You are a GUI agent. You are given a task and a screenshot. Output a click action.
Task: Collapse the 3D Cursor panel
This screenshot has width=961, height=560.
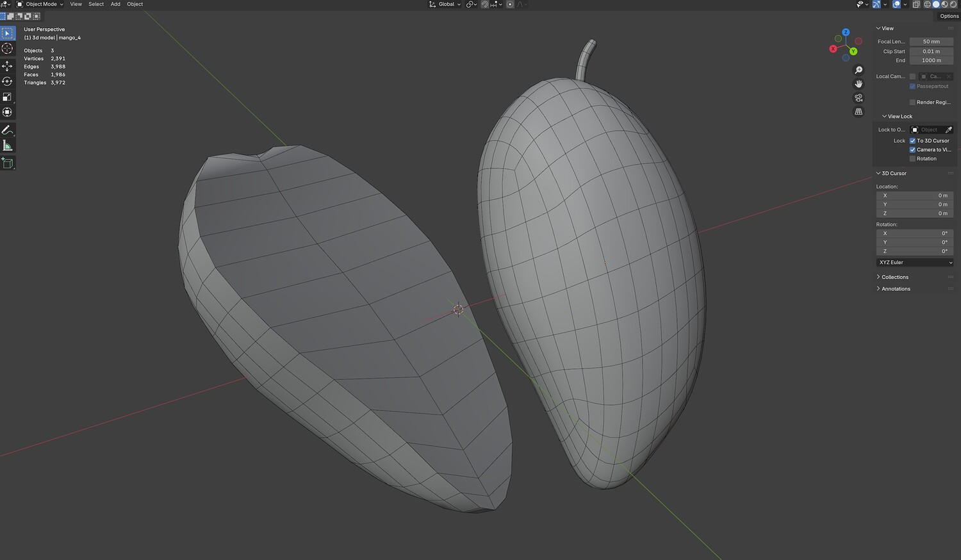click(x=878, y=174)
